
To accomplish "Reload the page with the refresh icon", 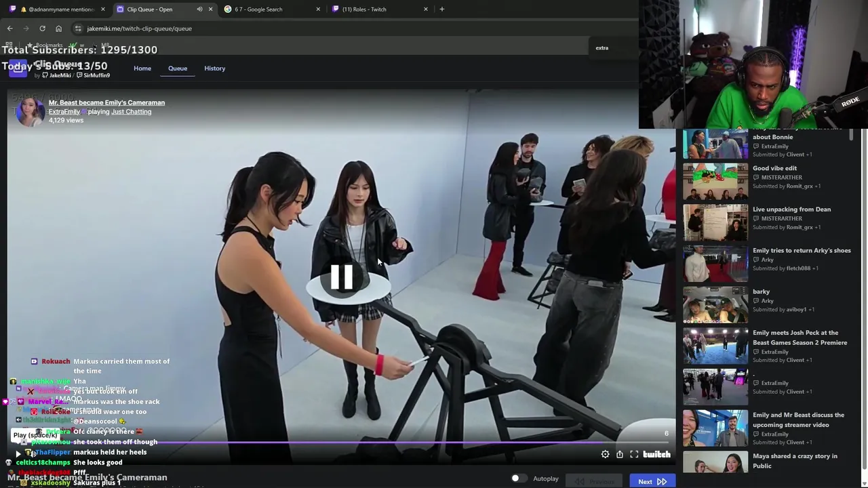I will point(42,28).
